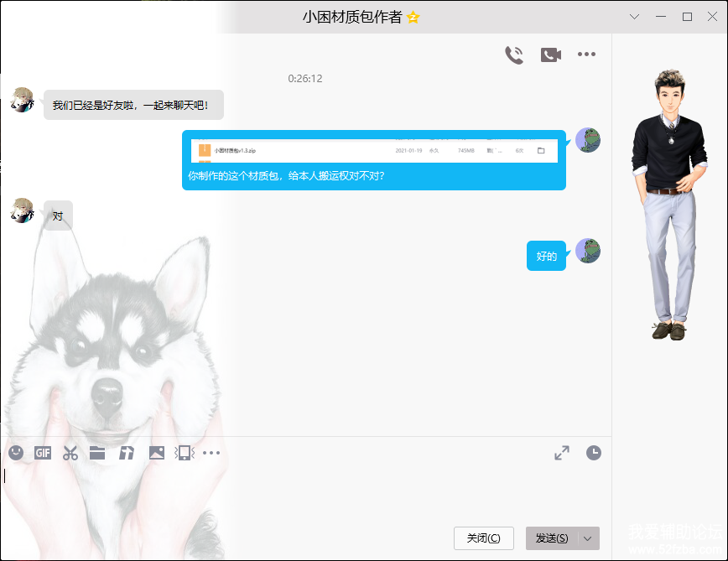Start a video call

pos(551,55)
